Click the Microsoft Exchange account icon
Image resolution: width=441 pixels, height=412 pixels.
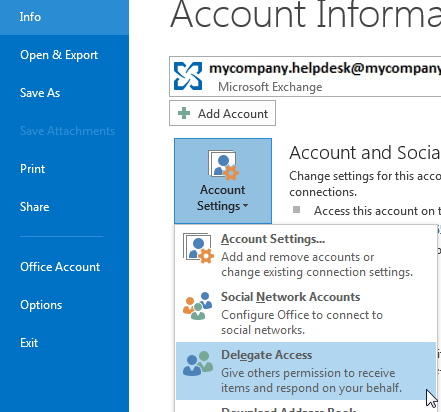188,76
